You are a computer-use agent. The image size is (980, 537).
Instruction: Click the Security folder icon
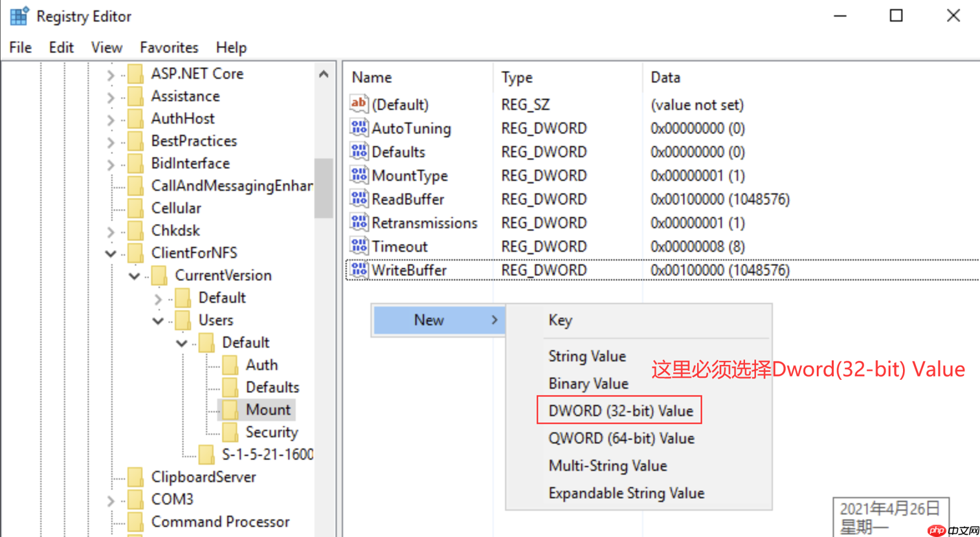tap(230, 432)
